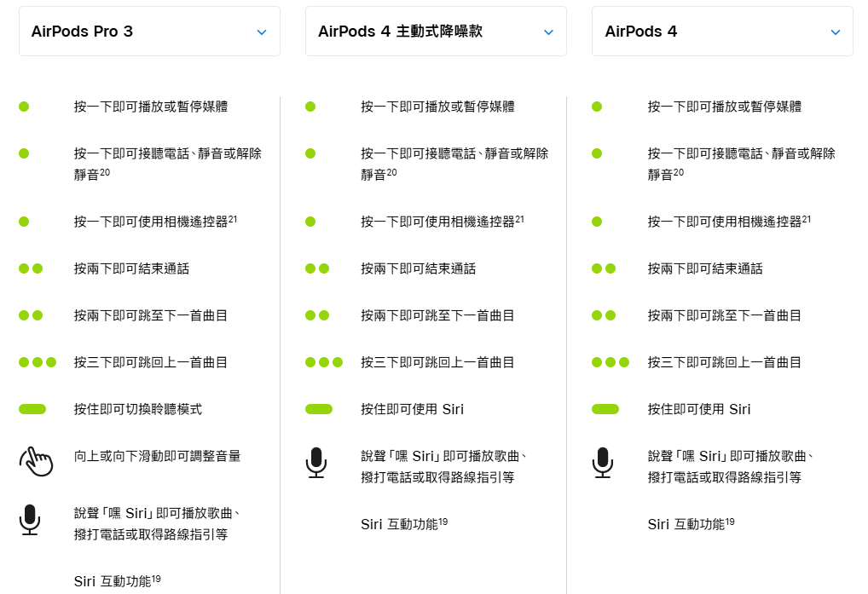Viewport: 868px width, 594px height.
Task: Click triple-dot icon in plain AirPods 4 column
Action: coord(610,362)
